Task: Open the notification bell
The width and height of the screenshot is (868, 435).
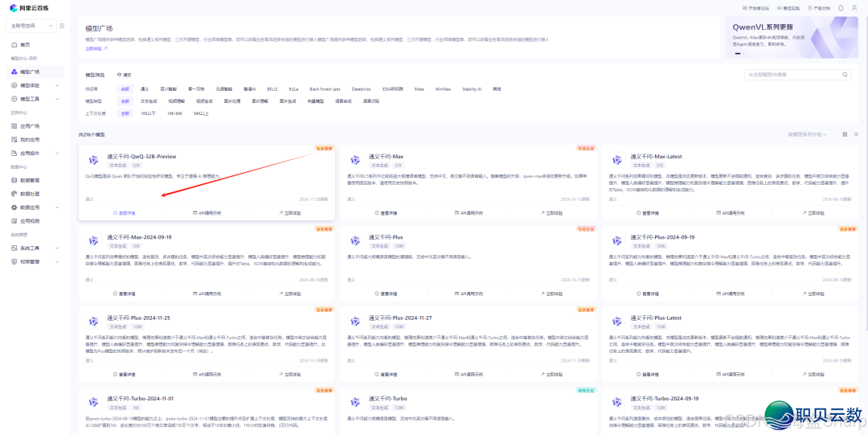Action: [x=841, y=8]
